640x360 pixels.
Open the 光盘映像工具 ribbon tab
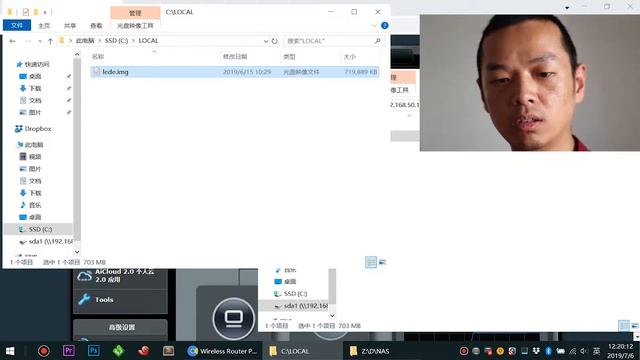tap(135, 25)
